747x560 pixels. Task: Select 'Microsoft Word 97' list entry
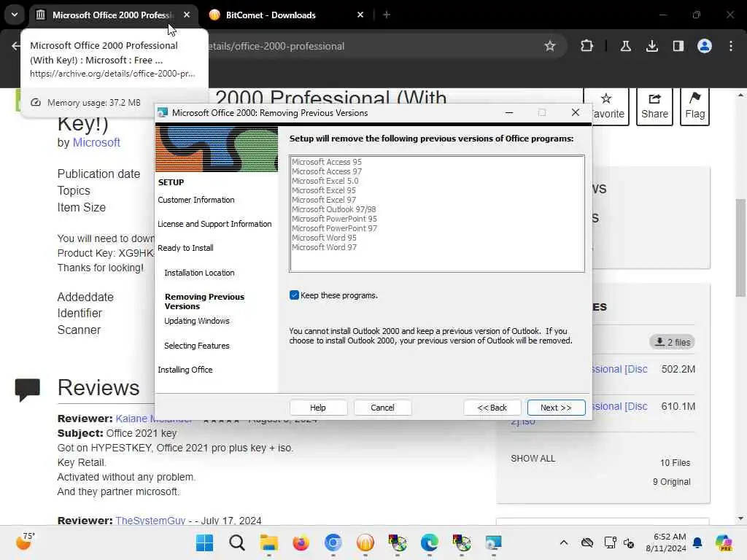coord(324,247)
